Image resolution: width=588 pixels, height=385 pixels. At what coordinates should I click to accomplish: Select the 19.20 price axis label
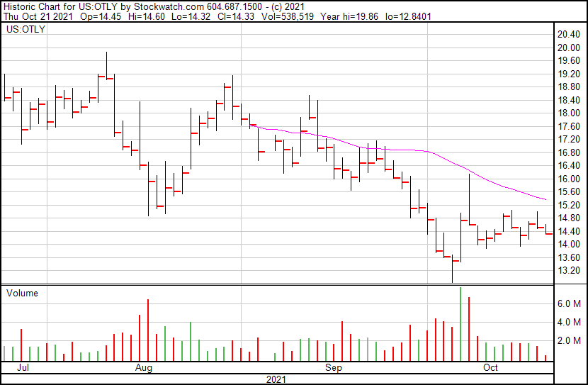tap(568, 74)
